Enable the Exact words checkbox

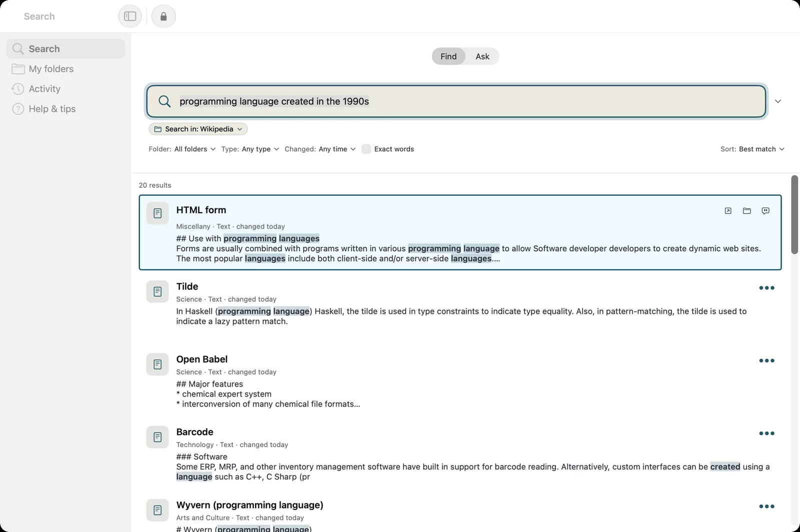366,149
